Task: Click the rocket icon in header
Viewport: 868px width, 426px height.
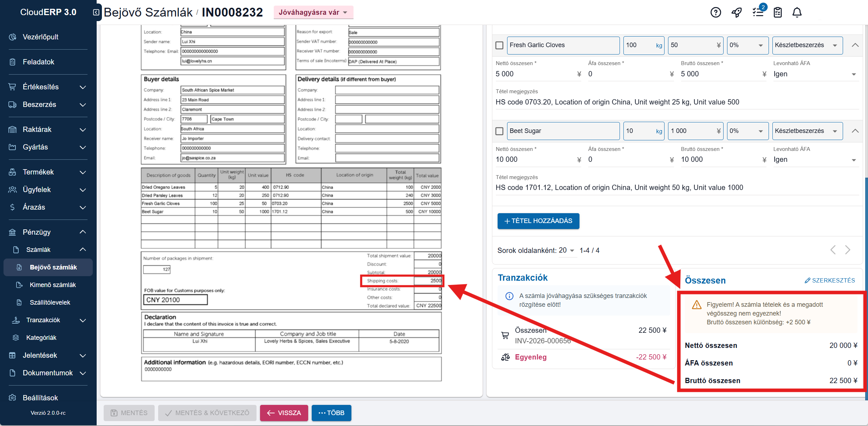Action: (x=737, y=13)
